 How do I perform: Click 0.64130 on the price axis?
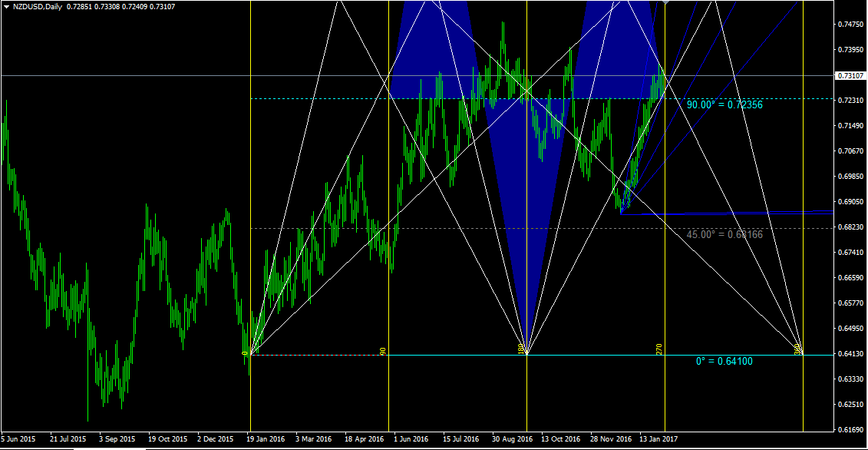(x=850, y=354)
